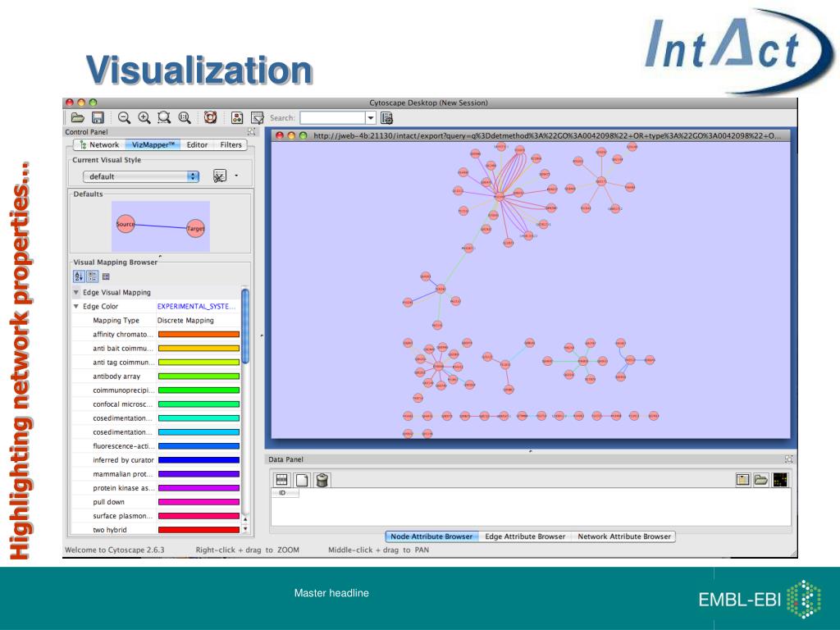This screenshot has height=630, width=840.
Task: Open help with the lifebuoy icon
Action: coord(211,117)
